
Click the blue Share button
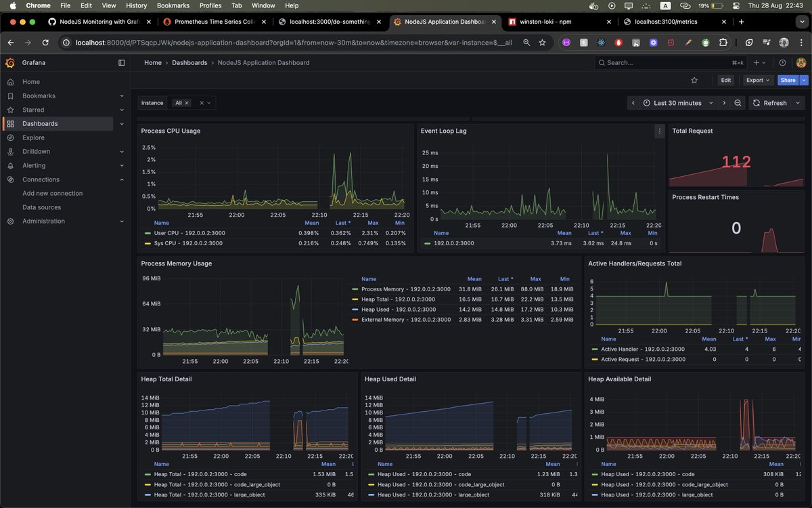[x=788, y=80]
